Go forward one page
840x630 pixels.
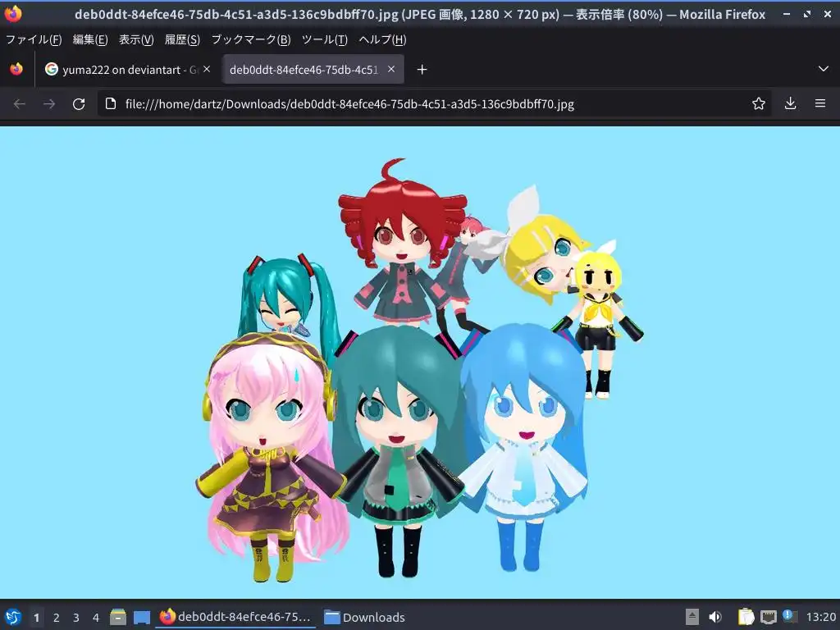coord(49,104)
